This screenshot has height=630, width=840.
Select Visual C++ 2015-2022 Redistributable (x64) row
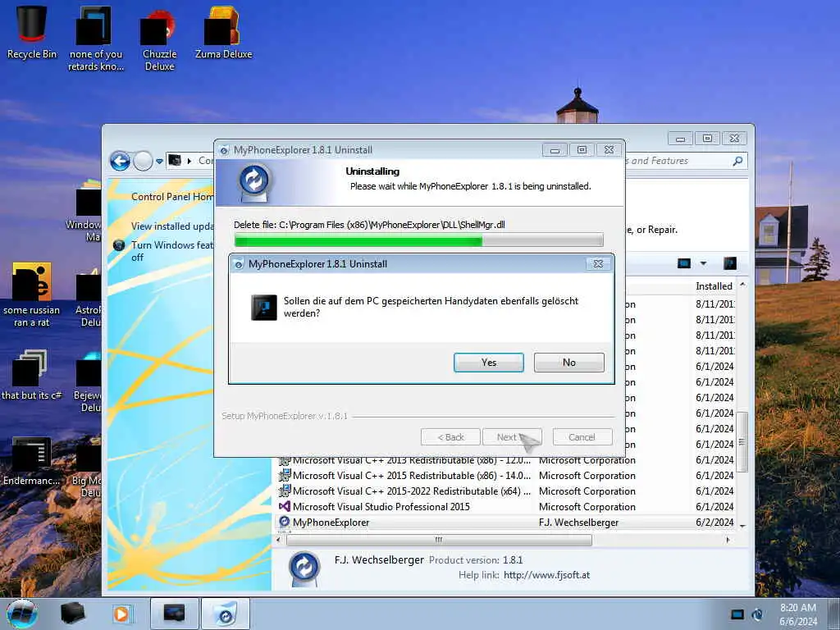coord(505,491)
